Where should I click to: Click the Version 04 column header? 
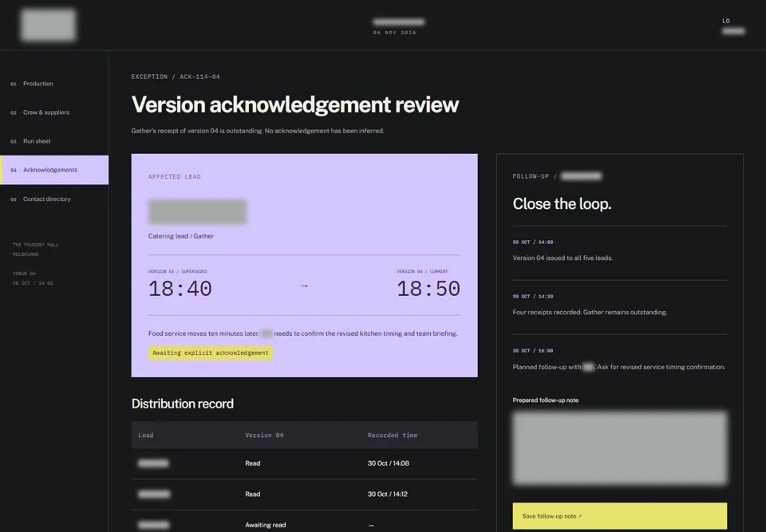[x=264, y=435]
